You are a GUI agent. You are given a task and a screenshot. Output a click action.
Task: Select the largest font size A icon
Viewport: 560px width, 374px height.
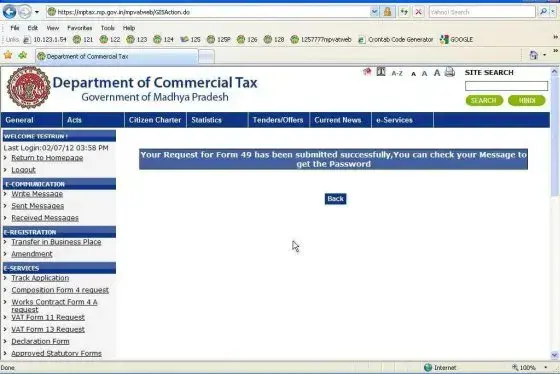pos(437,73)
